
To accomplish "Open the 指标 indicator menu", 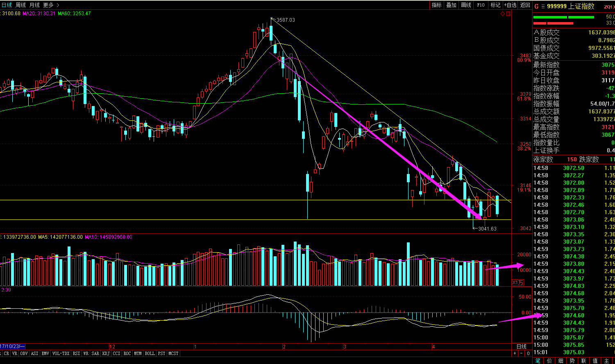I will pyautogui.click(x=437, y=5).
